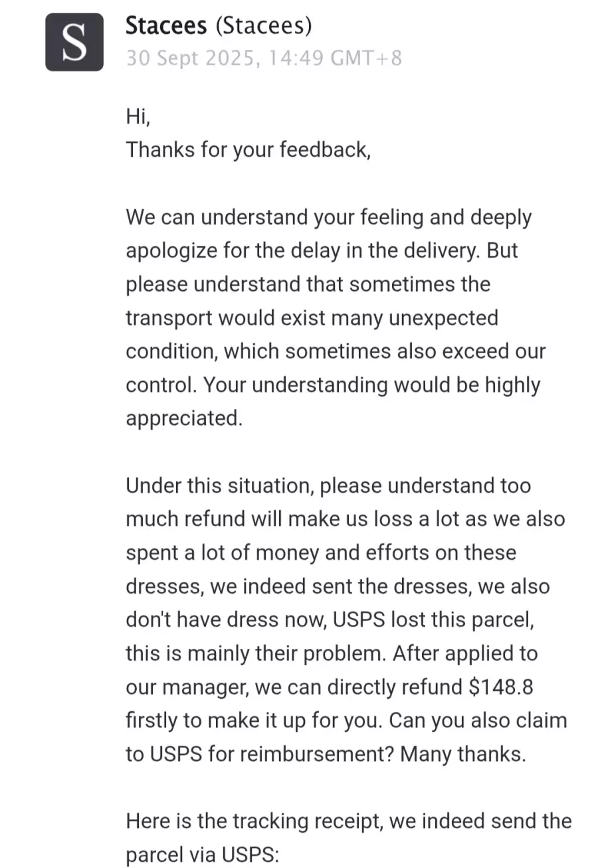
Task: Click the "(Stacees)" parenthetical sender label
Action: point(264,26)
